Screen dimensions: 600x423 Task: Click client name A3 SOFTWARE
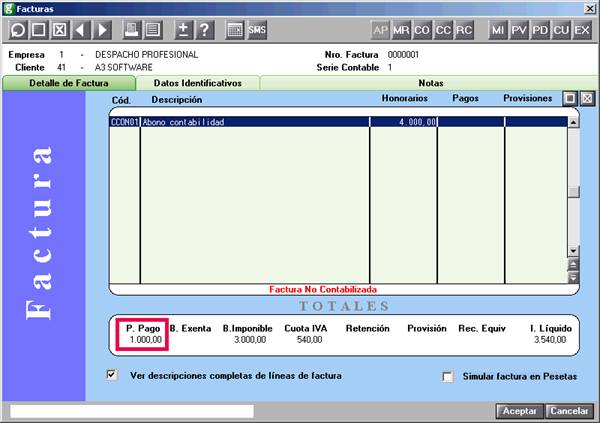pos(124,67)
